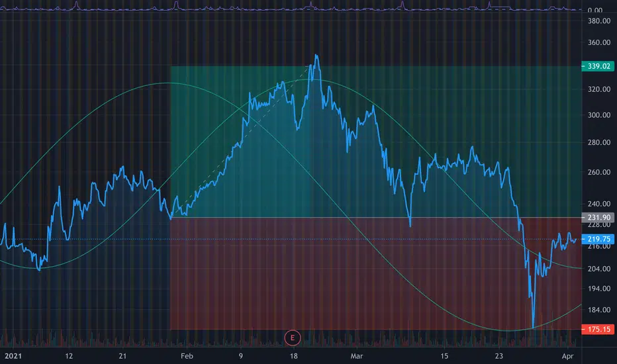Click the Feb label on time axis

(187, 356)
